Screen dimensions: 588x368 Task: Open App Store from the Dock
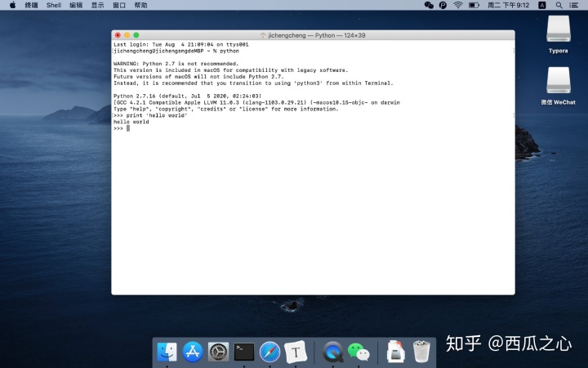(193, 352)
